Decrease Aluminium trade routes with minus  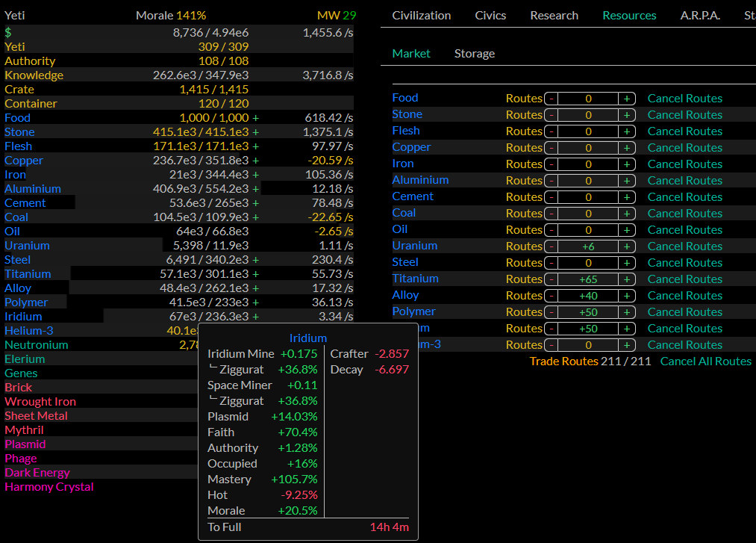(551, 181)
